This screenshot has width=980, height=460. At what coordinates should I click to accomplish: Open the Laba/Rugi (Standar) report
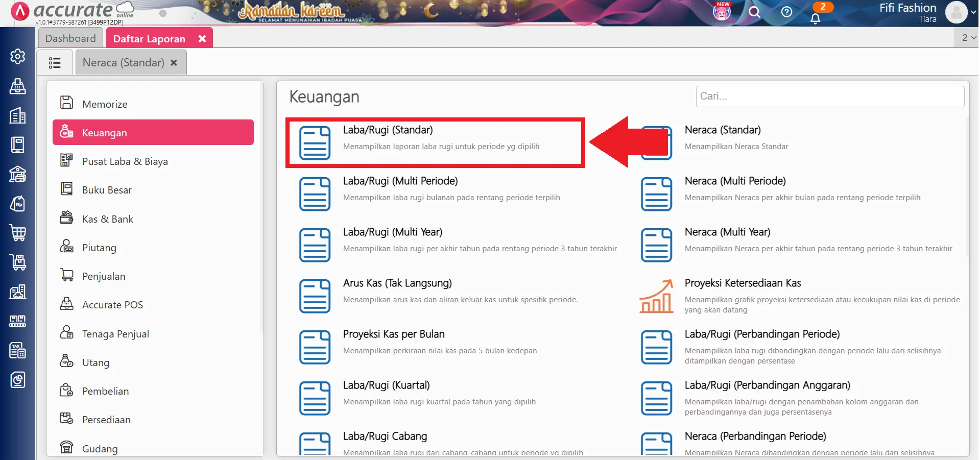(x=388, y=130)
